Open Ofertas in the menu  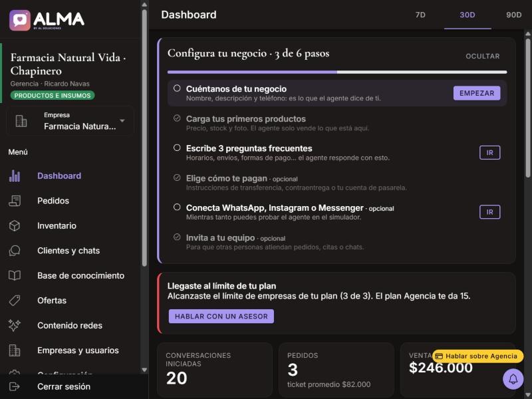[70, 301]
